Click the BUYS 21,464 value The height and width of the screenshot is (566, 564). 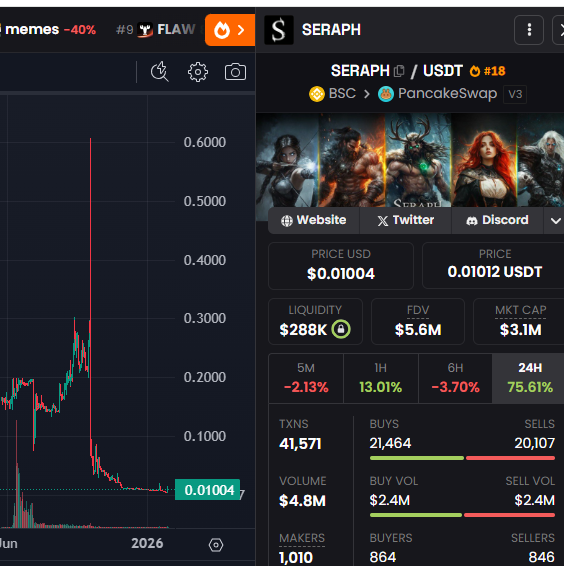(390, 443)
